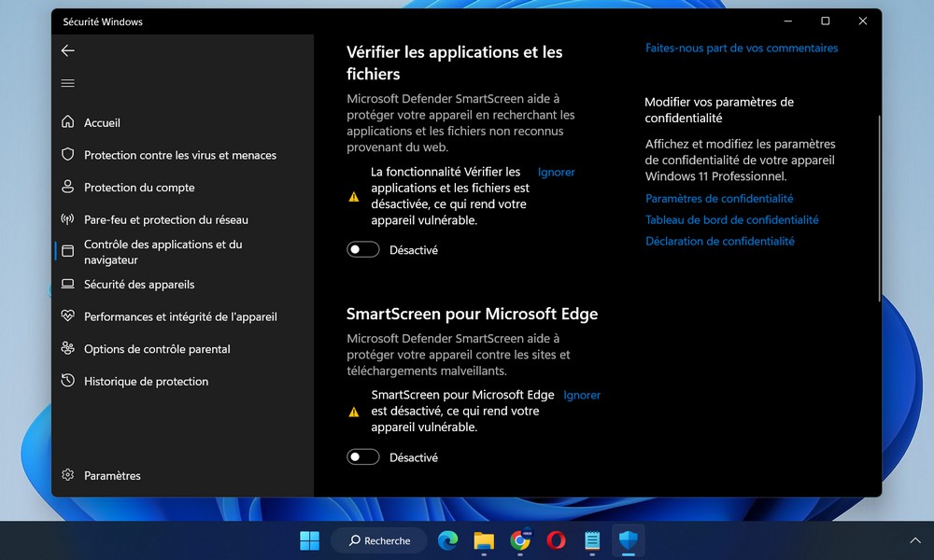
Task: Open the hamburger navigation menu
Action: point(68,83)
